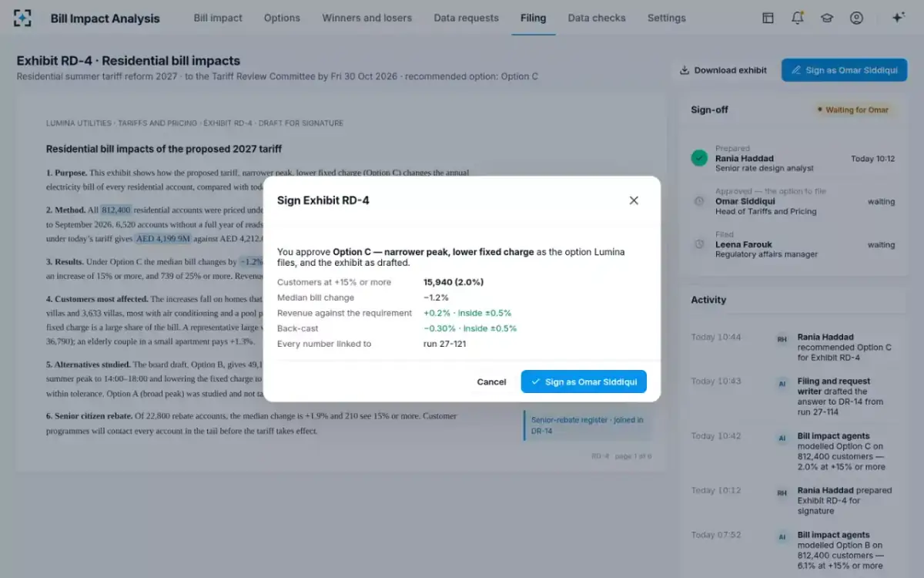Open the Winners and losers tab
Screen dimensions: 924x578
(367, 18)
